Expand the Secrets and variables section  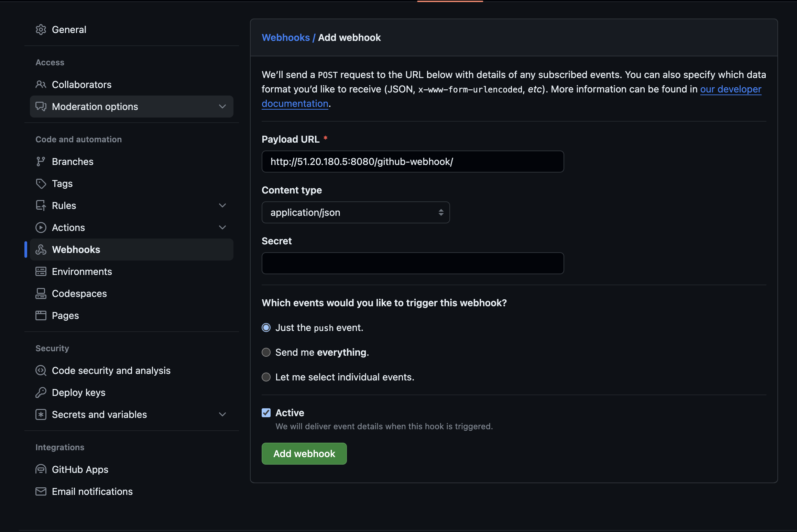222,414
